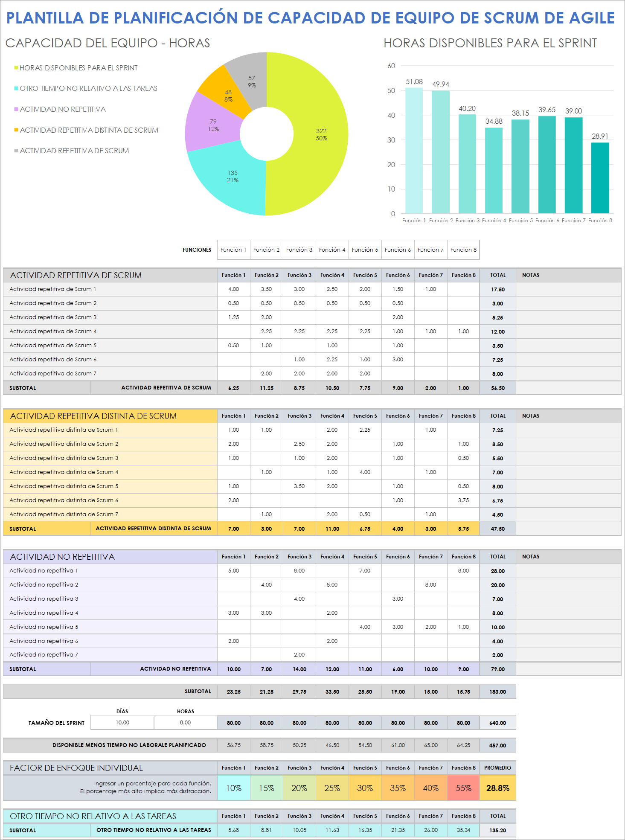Click total 17.50 in Scrum 1 row
This screenshot has width=625, height=840.
pos(497,289)
